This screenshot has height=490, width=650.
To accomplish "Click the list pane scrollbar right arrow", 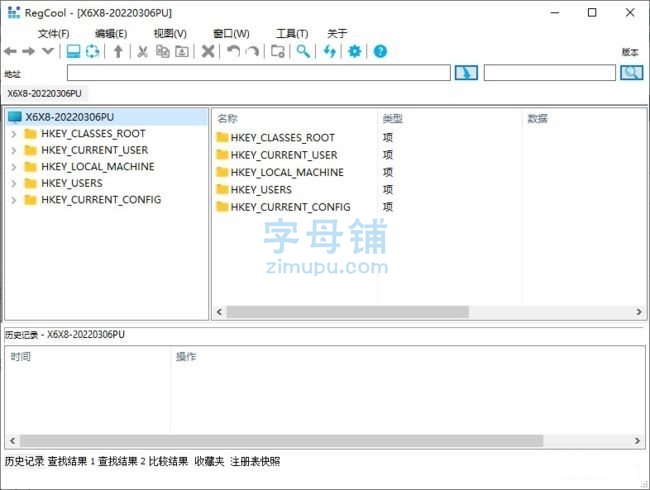I will point(639,312).
